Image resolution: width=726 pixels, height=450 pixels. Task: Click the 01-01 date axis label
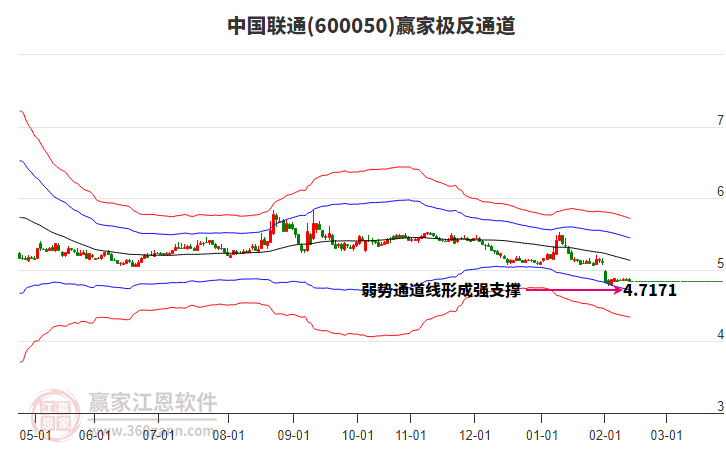click(x=542, y=435)
